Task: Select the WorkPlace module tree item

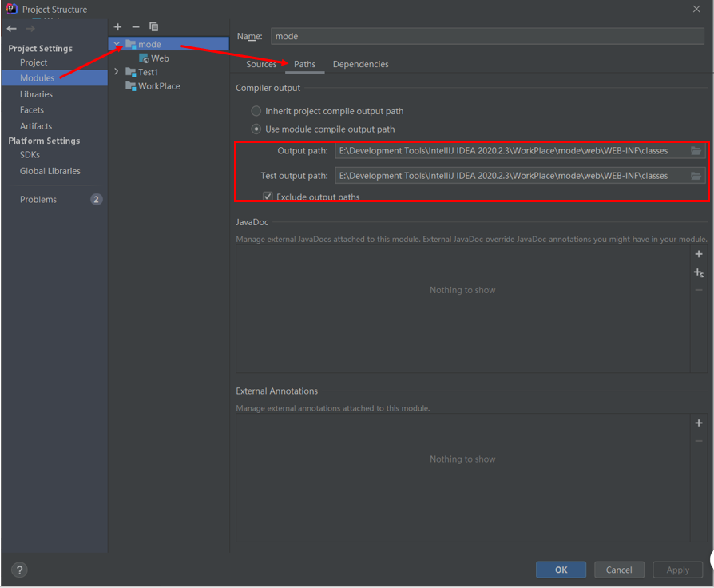Action: tap(159, 86)
